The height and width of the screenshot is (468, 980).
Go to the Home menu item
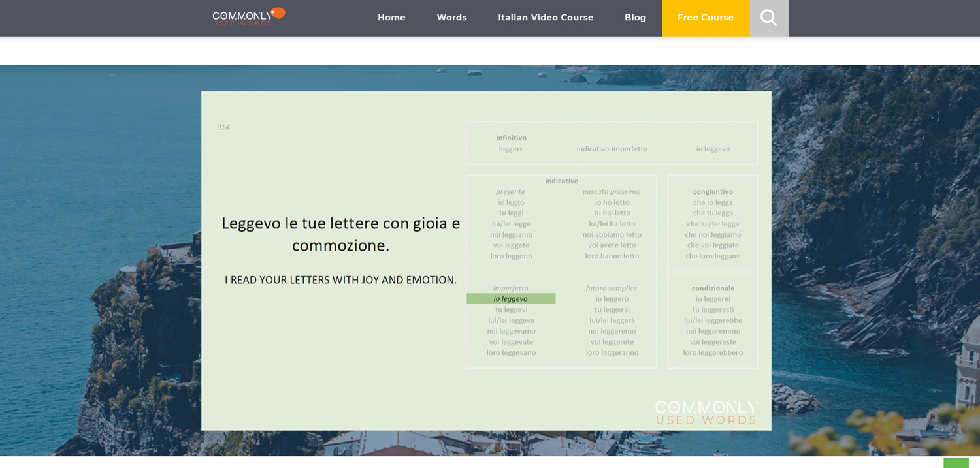click(x=391, y=18)
